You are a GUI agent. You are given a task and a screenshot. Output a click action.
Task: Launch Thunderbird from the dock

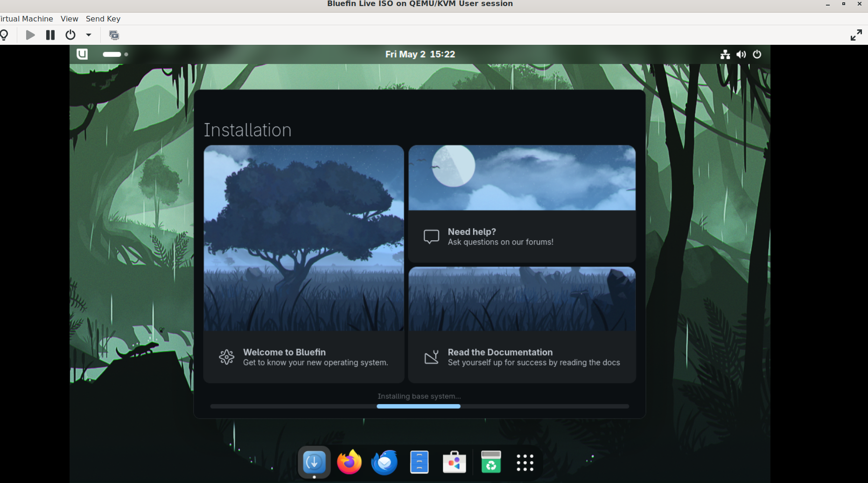(385, 462)
